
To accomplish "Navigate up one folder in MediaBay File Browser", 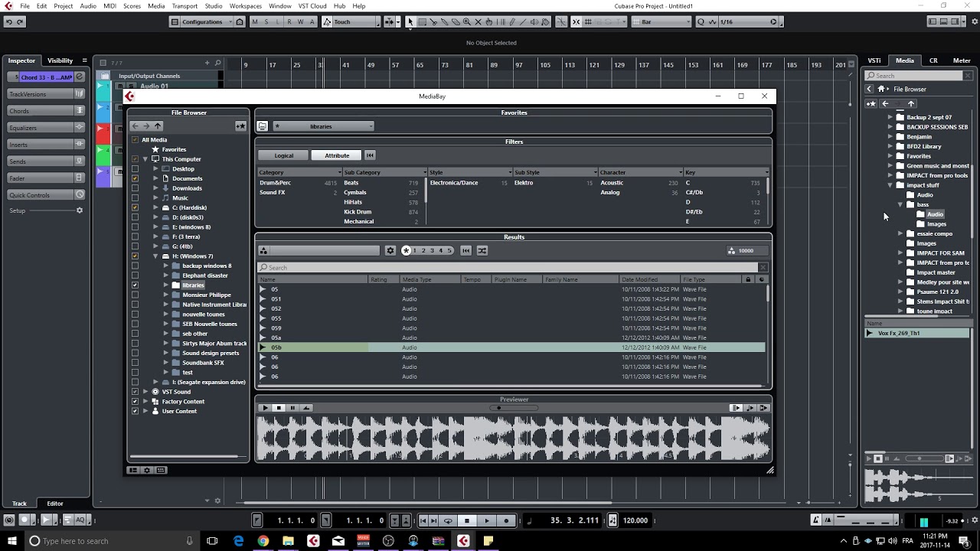I will tap(158, 126).
